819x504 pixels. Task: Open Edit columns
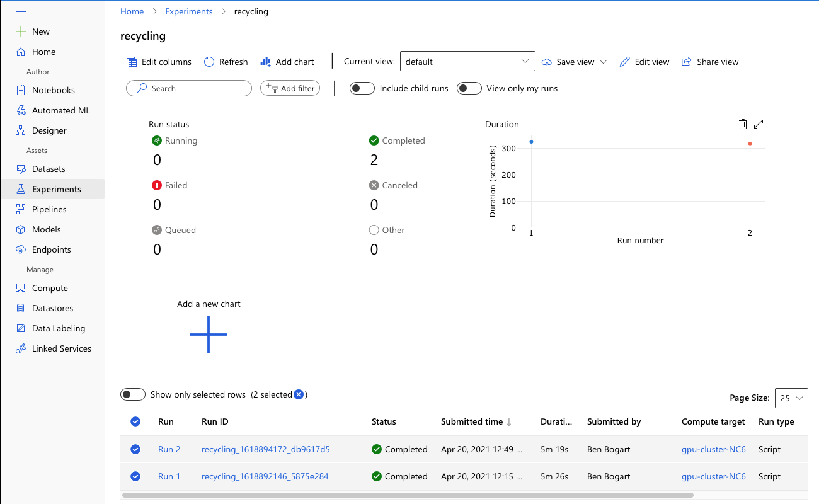click(159, 61)
